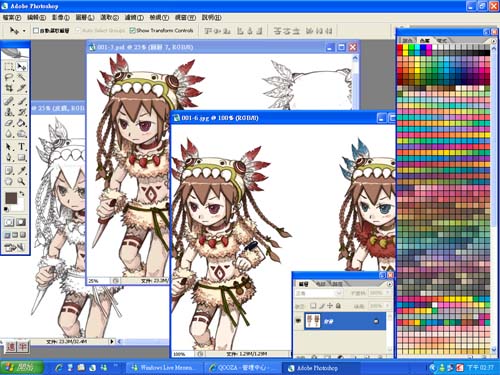Select the Clone Stamp tool
The image size is (500, 375).
point(9,112)
